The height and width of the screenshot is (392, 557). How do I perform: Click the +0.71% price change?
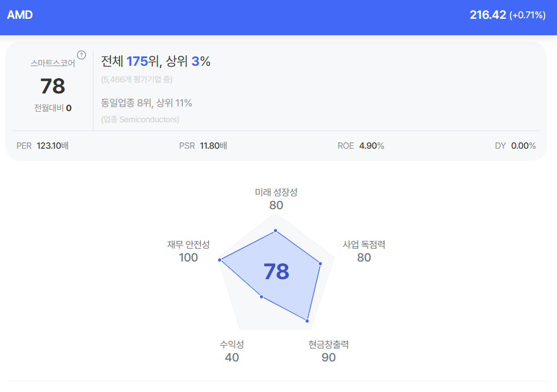[x=528, y=15]
